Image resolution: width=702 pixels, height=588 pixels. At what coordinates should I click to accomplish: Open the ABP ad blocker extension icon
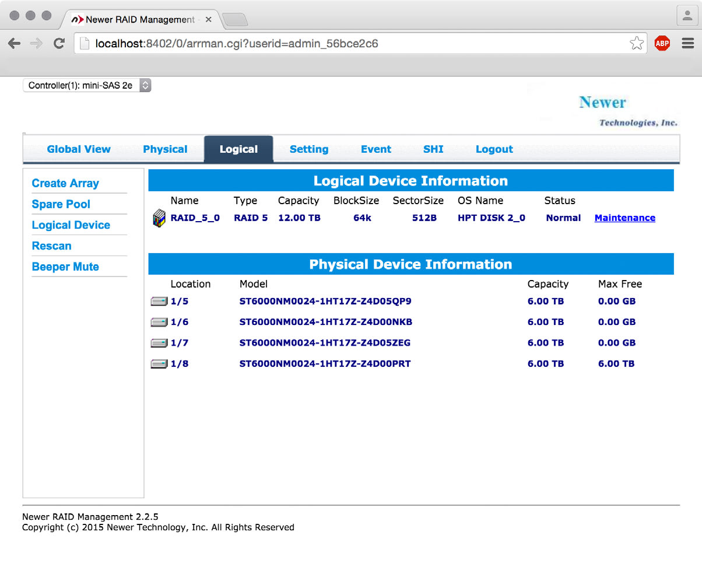662,43
